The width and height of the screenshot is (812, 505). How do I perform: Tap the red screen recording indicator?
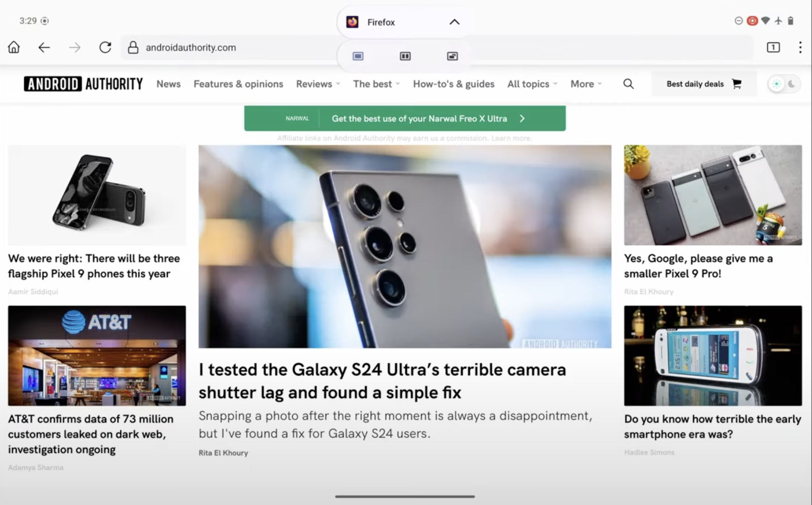[752, 20]
